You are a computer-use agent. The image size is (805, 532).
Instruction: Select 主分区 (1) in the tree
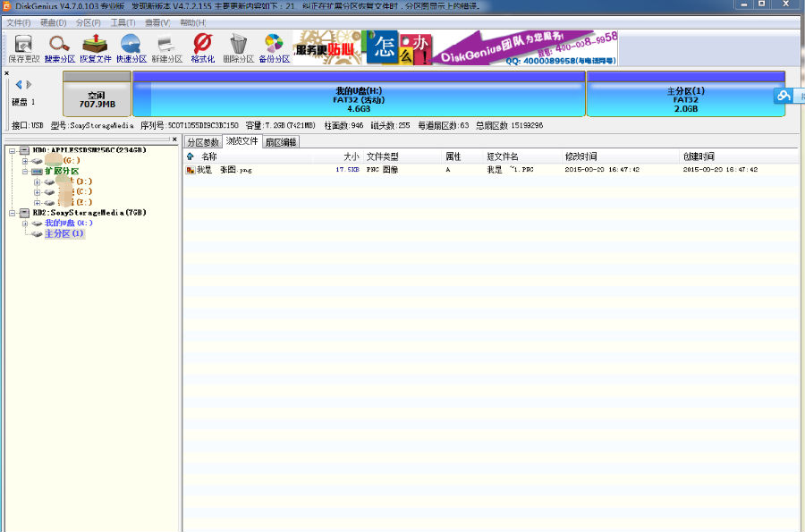[64, 234]
